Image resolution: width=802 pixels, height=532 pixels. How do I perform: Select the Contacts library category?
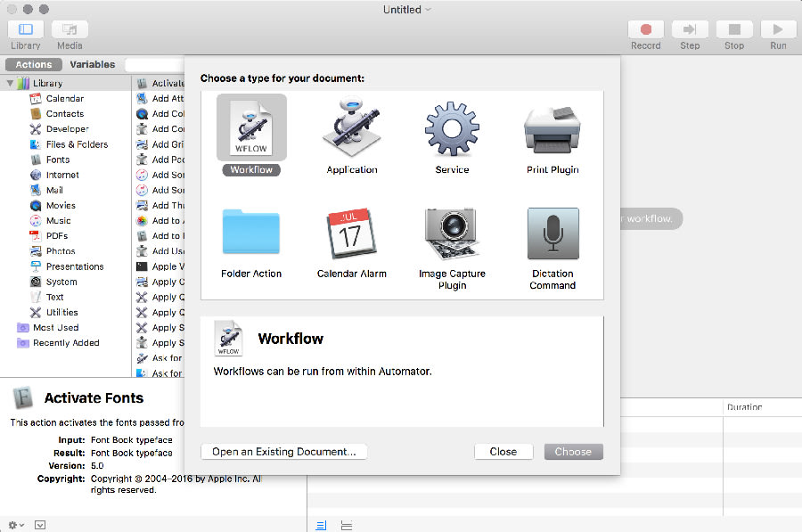65,113
